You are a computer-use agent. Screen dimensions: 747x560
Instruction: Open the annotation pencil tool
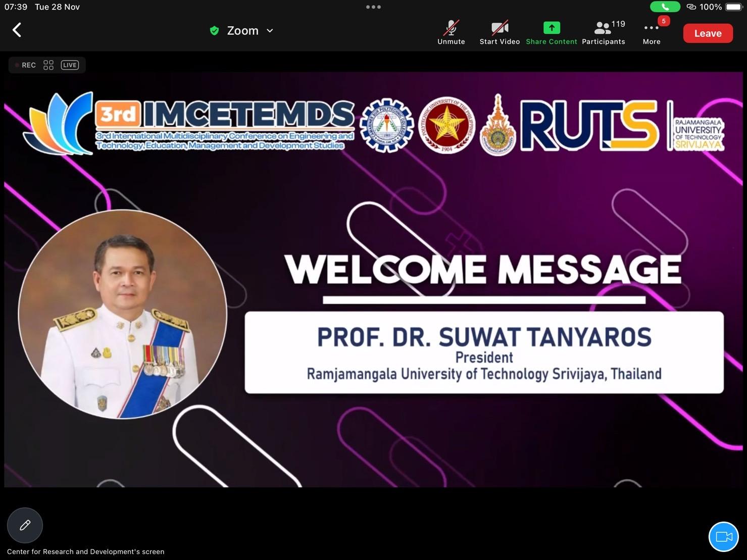pos(25,525)
